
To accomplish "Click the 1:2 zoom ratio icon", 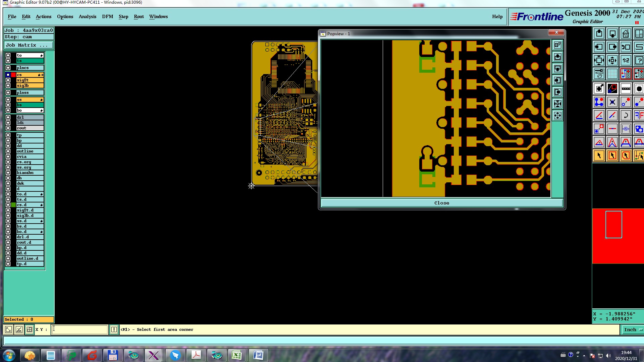I will [x=626, y=60].
